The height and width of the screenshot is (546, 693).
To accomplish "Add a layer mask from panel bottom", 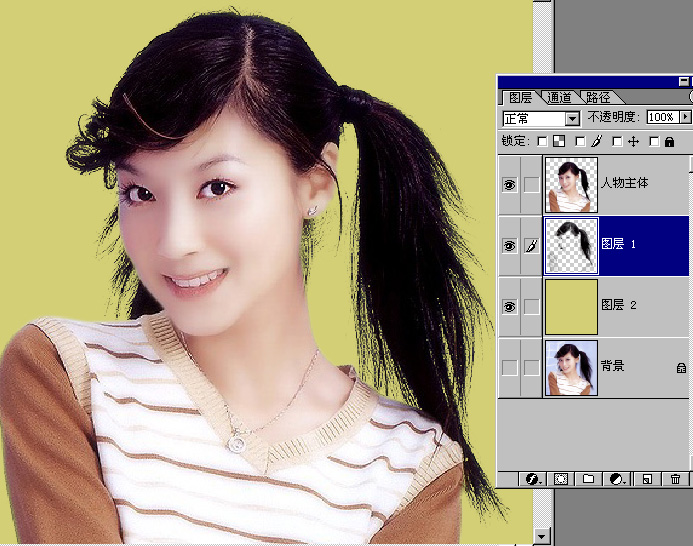I will (561, 479).
